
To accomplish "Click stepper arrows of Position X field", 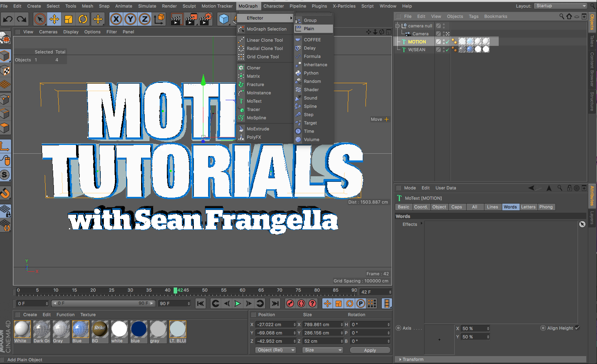I will point(295,324).
